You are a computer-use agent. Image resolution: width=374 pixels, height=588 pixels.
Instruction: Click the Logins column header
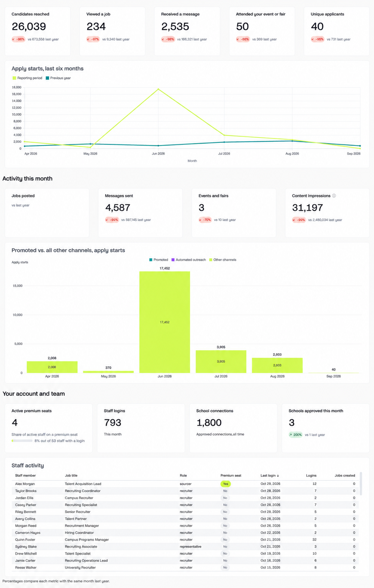(311, 475)
